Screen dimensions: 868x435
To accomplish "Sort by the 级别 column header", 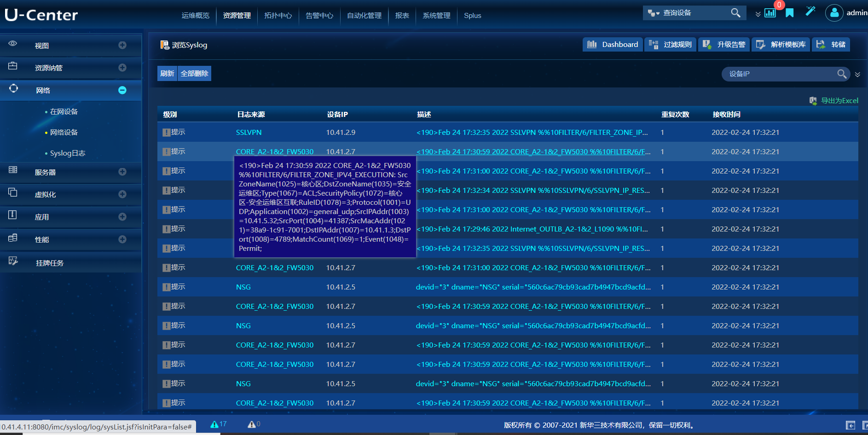I will pos(170,115).
